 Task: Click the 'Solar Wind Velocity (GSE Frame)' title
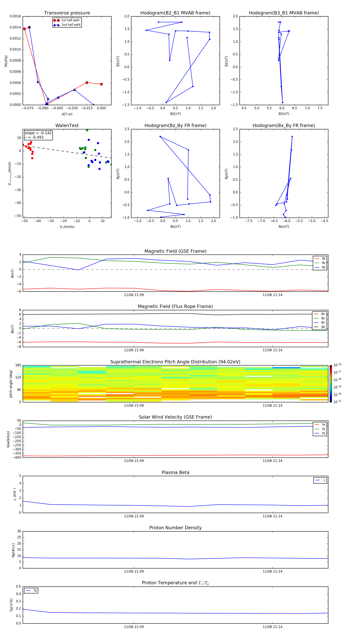pyautogui.click(x=175, y=417)
